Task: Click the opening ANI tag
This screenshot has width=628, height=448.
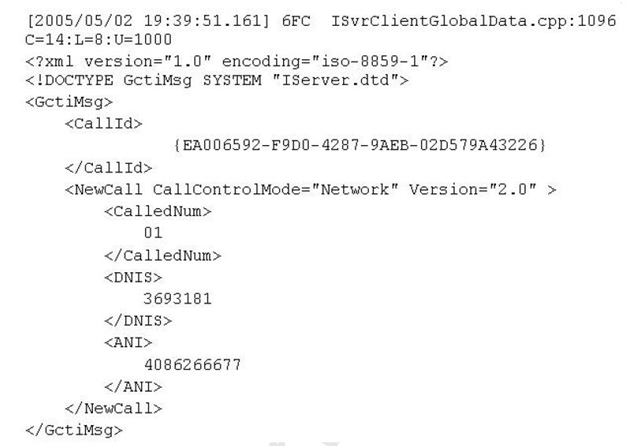Action: click(128, 343)
